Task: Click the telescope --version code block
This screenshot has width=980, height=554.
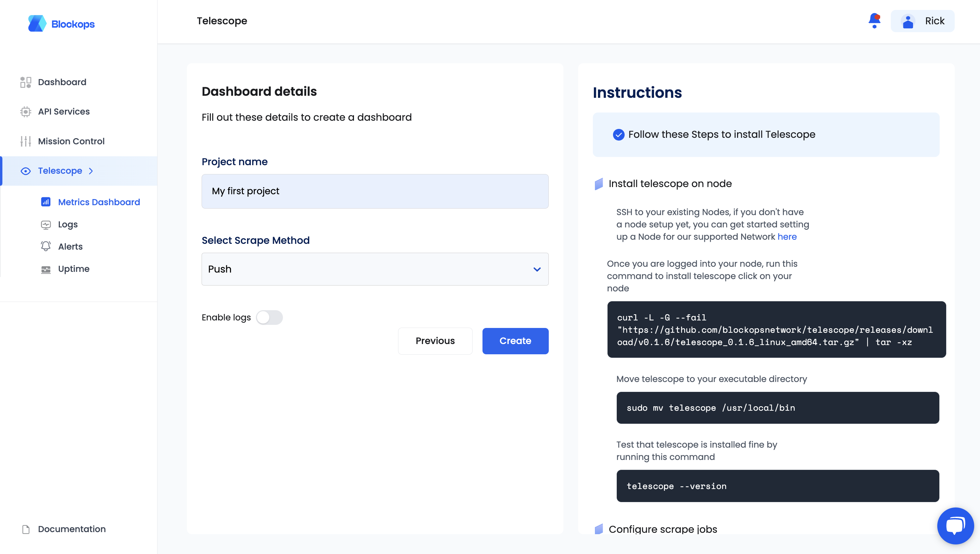Action: 778,486
